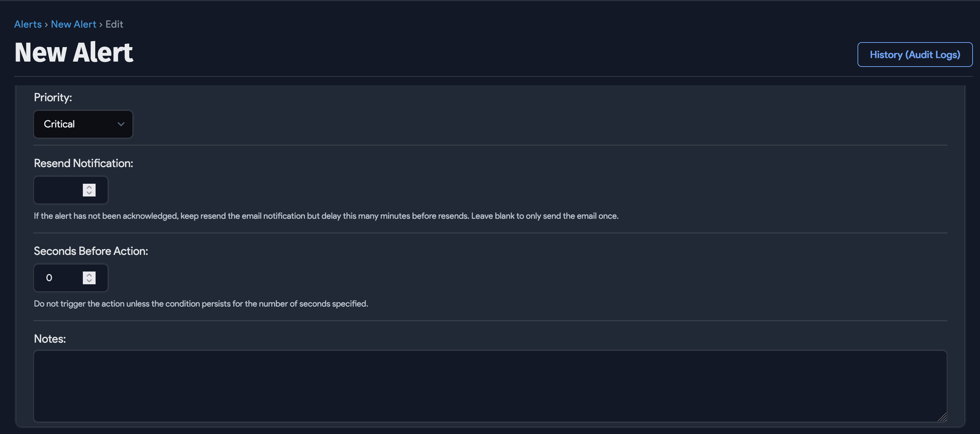Increment Resend Notification using the up arrow
Viewport: 980px width, 434px height.
89,187
